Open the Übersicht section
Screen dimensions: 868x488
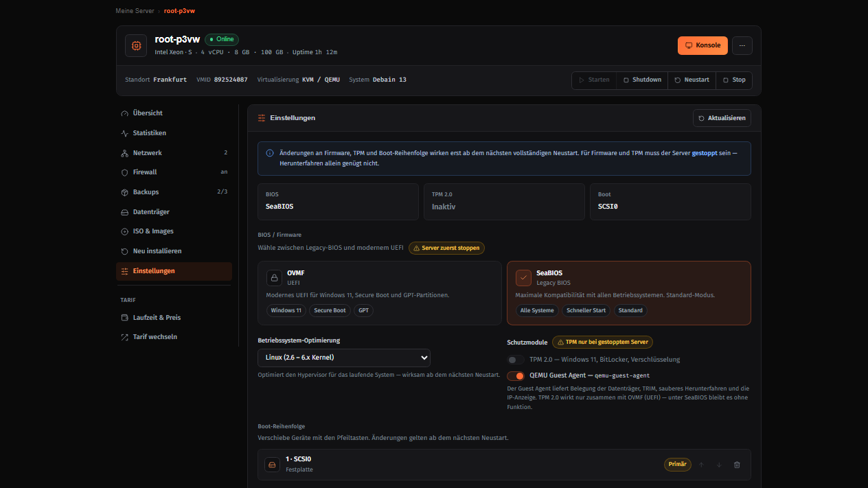tap(174, 113)
